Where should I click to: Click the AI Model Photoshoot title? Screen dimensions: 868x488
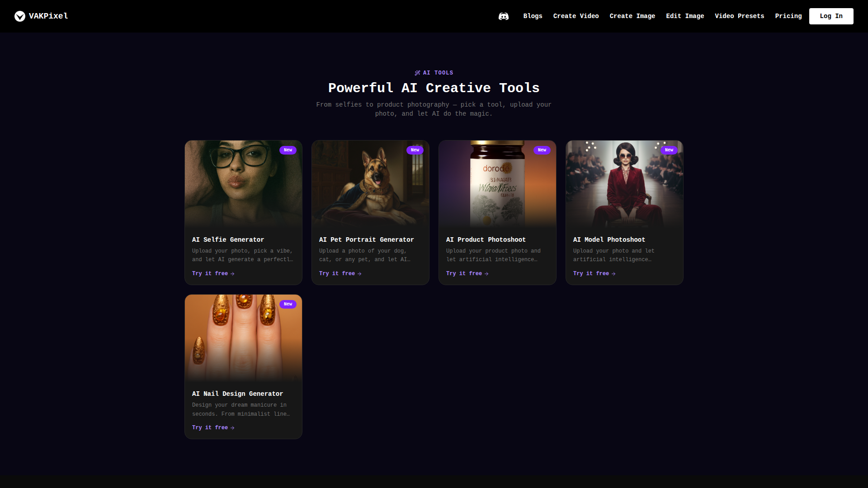(x=609, y=239)
